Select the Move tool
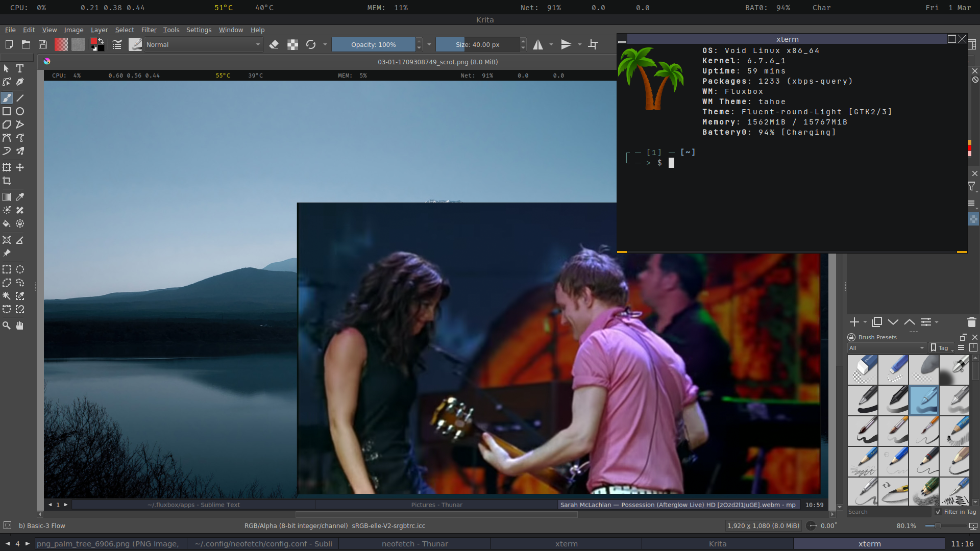 coord(20,167)
